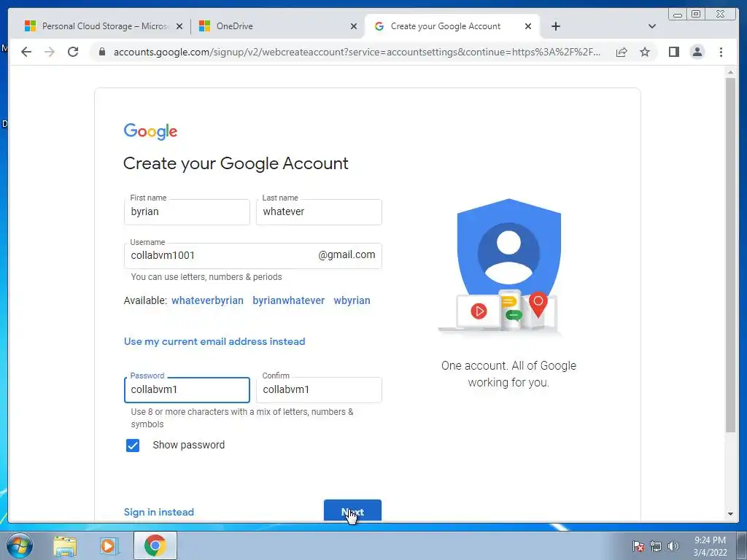Viewport: 747px width, 560px height.
Task: Open network status icon in tray
Action: click(x=656, y=546)
